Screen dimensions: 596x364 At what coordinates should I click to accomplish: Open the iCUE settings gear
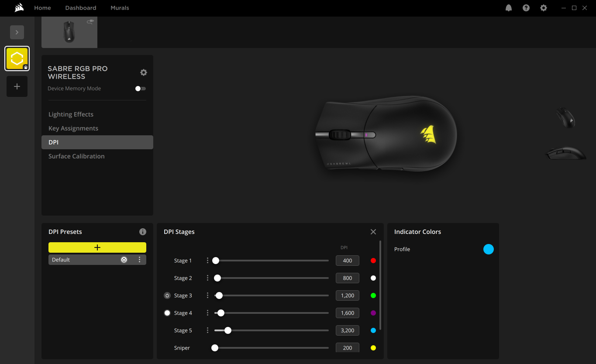click(543, 7)
